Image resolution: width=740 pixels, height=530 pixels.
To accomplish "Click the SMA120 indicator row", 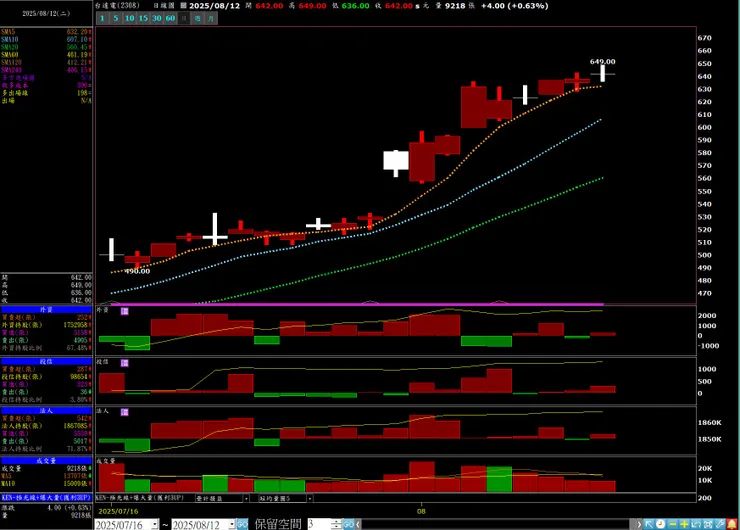I will point(46,62).
